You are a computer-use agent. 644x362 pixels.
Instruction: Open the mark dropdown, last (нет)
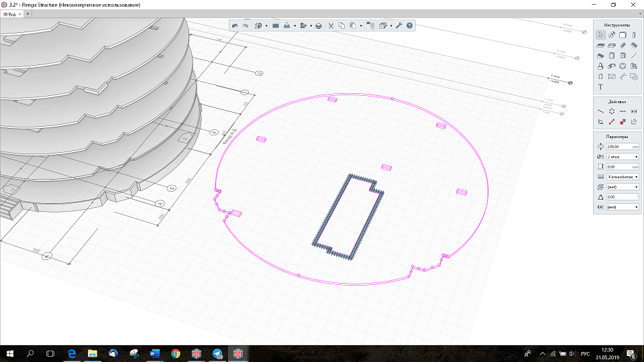(623, 207)
